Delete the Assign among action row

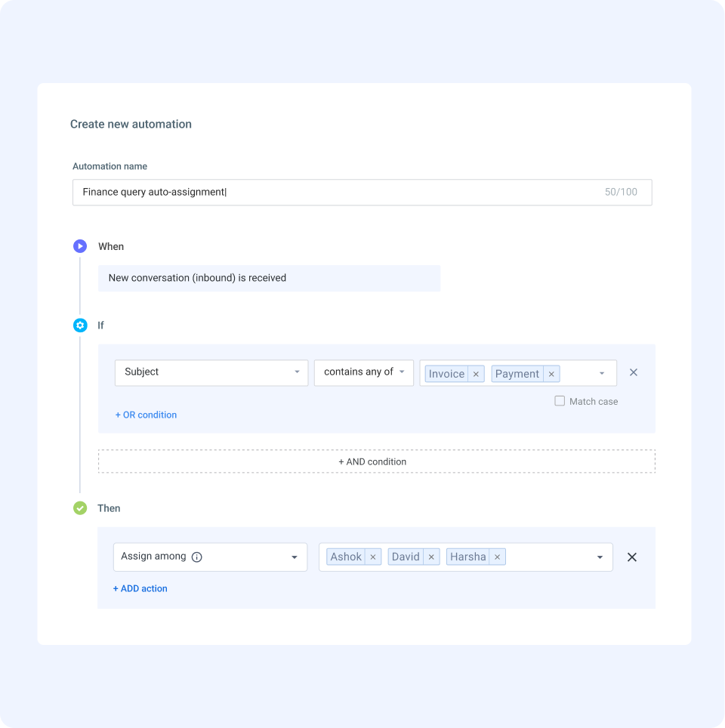631,557
